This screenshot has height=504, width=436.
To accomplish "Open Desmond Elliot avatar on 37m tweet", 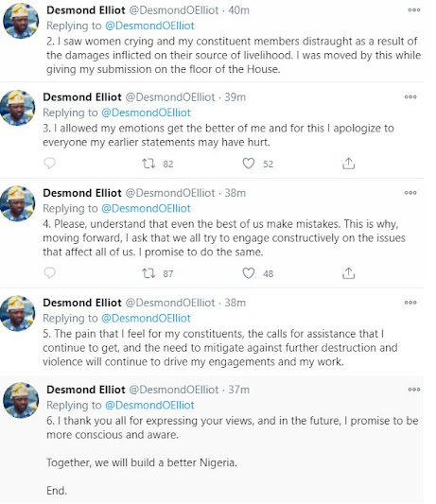I will [x=21, y=400].
